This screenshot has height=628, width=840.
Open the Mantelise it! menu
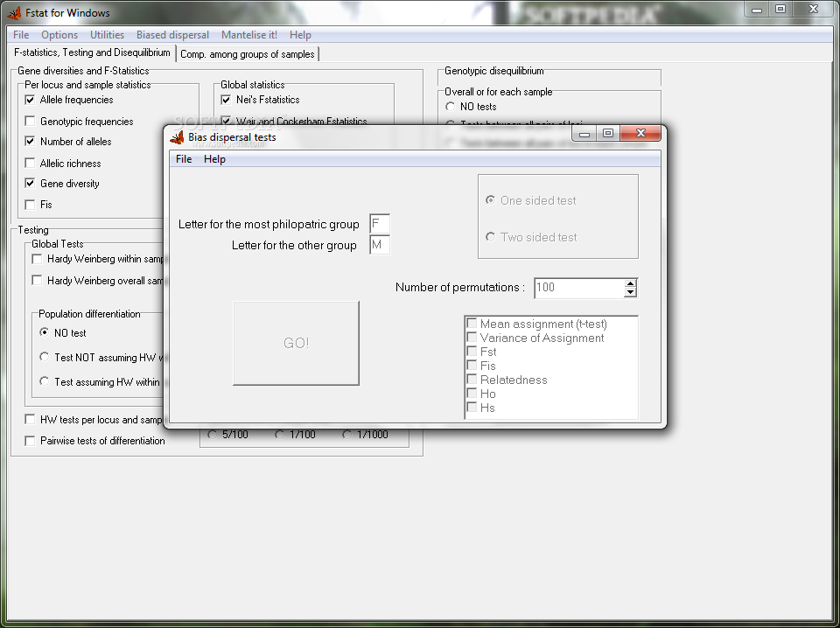tap(249, 35)
